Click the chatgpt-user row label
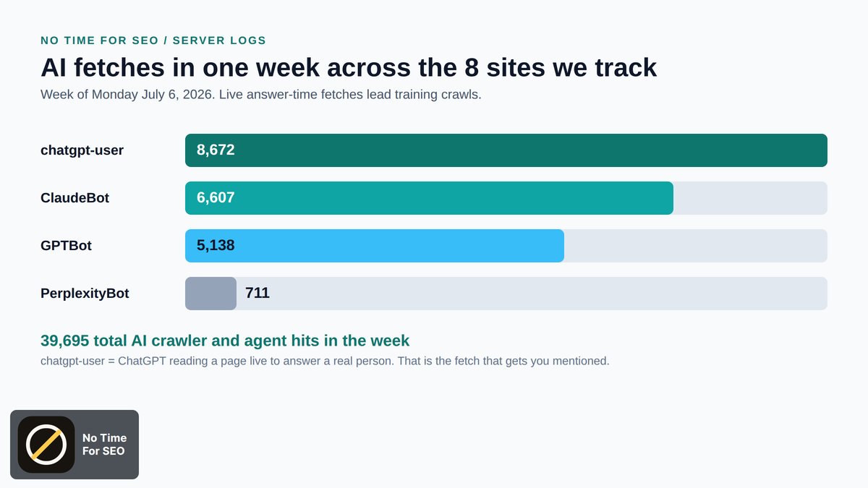This screenshot has width=868, height=488. pos(82,150)
